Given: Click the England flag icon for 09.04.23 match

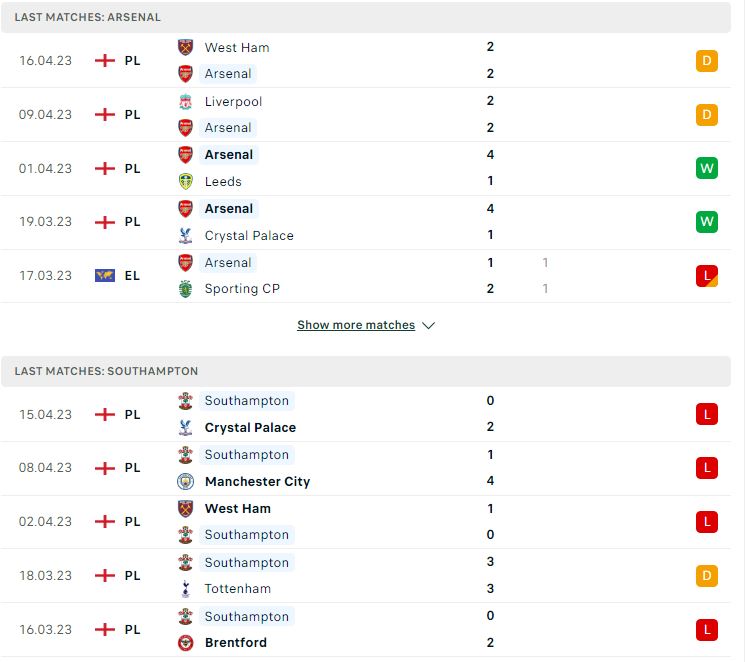Looking at the screenshot, I should (105, 115).
